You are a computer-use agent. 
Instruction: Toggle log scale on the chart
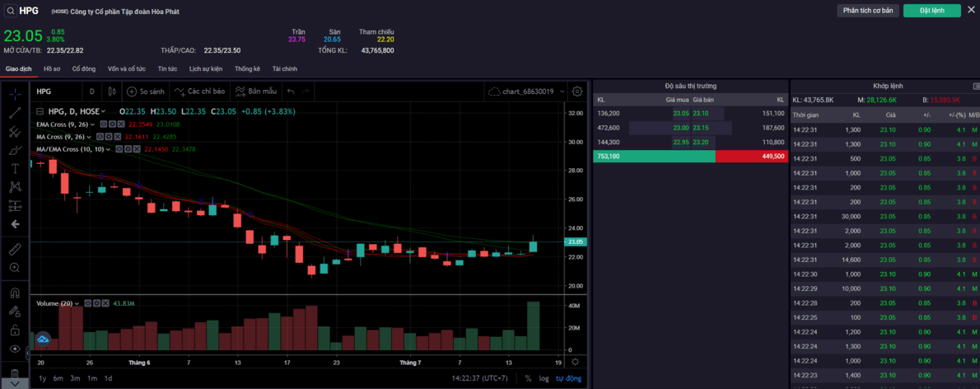pyautogui.click(x=544, y=377)
